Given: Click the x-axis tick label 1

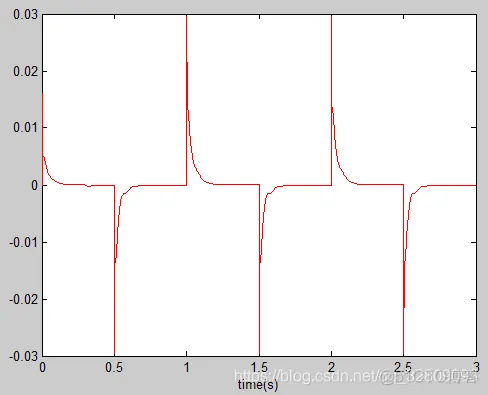Looking at the screenshot, I should 186,367.
